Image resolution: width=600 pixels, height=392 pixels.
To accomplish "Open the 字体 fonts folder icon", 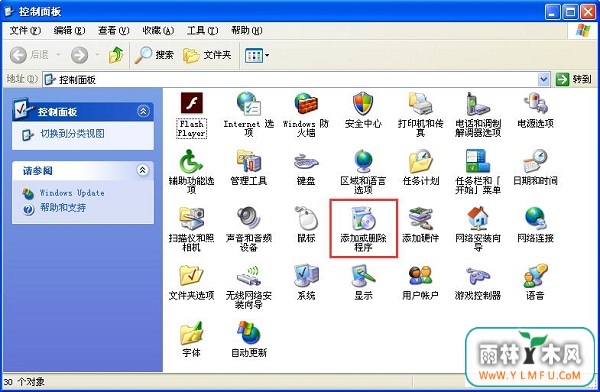I will [x=191, y=333].
